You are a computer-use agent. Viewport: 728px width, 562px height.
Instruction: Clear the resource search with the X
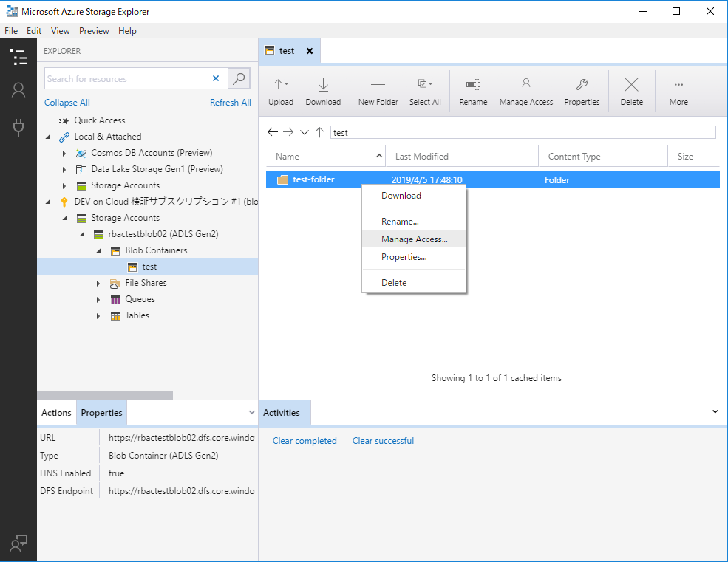tap(215, 78)
